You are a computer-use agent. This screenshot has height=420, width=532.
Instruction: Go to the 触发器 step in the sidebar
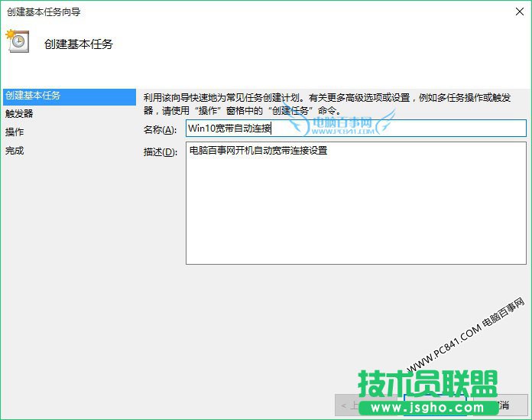[x=19, y=113]
